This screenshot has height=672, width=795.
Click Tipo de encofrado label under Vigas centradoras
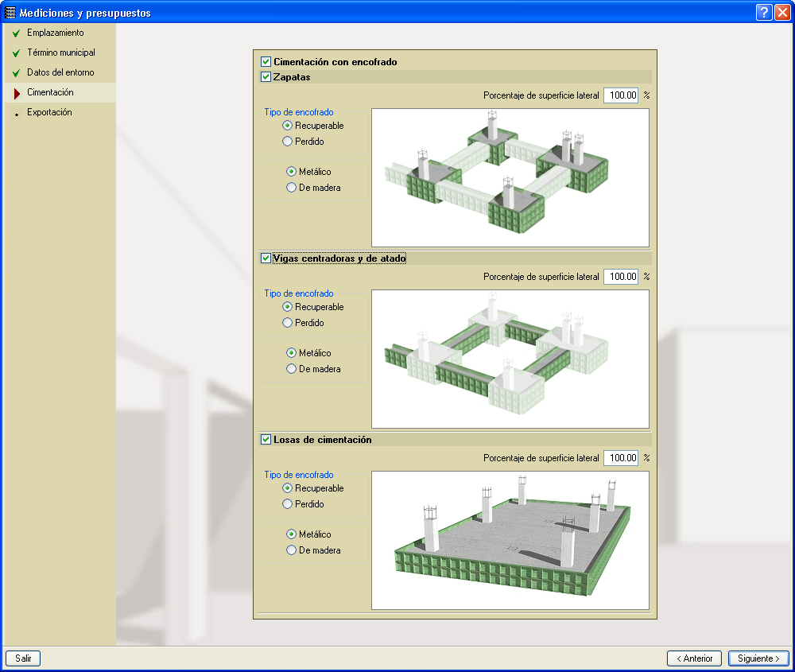tap(299, 293)
